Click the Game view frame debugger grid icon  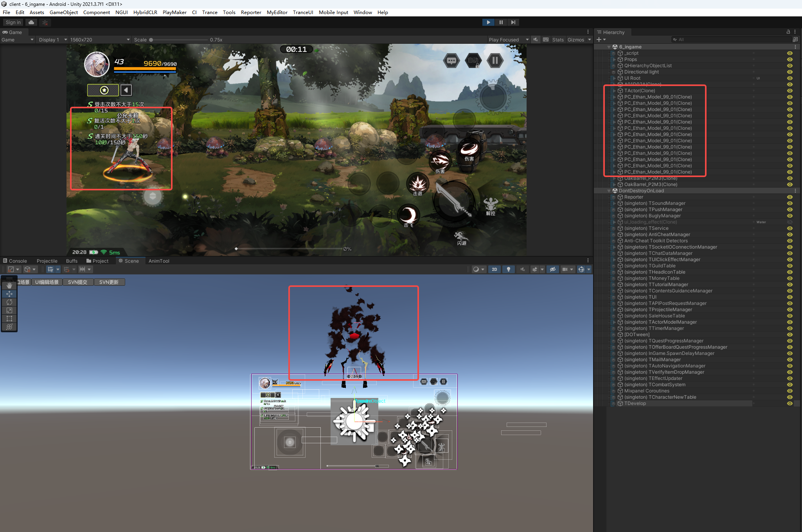[546, 39]
